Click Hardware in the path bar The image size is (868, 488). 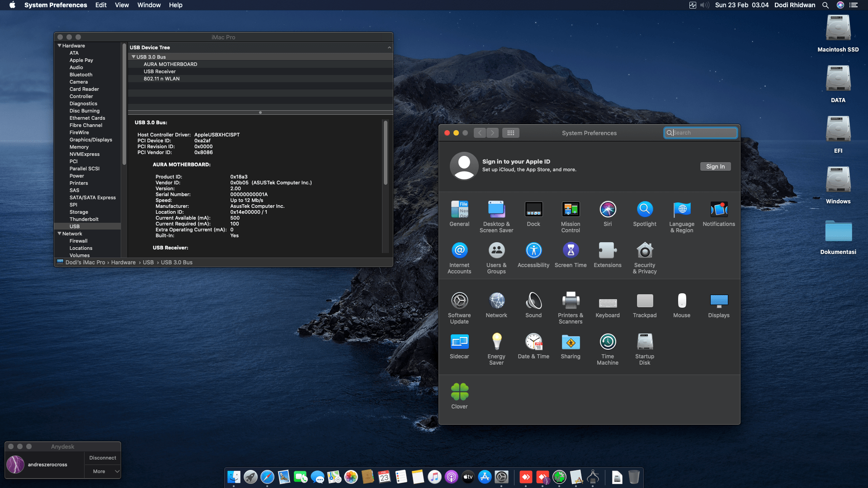point(123,263)
